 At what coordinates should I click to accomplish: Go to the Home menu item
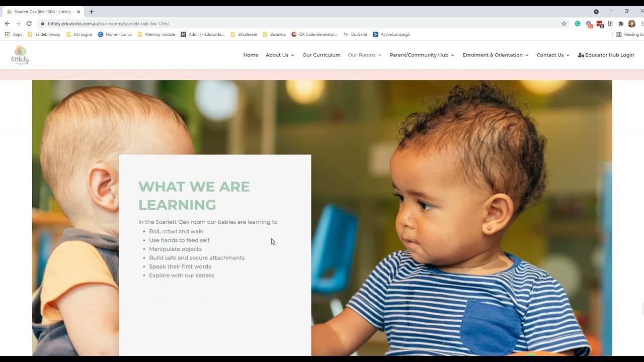pos(251,55)
